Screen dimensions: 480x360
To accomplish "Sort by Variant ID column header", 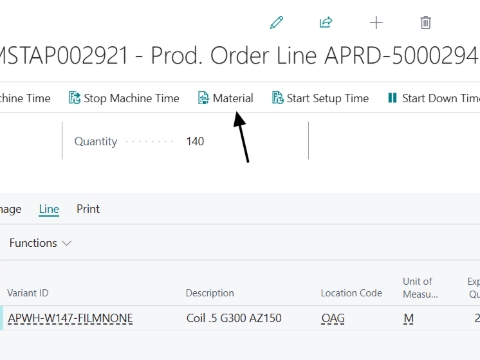I will pyautogui.click(x=28, y=293).
